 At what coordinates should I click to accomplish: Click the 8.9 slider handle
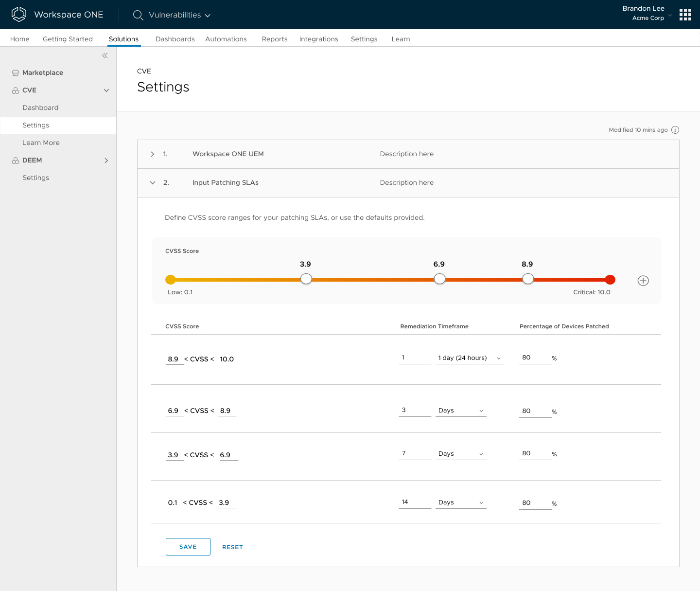(528, 279)
